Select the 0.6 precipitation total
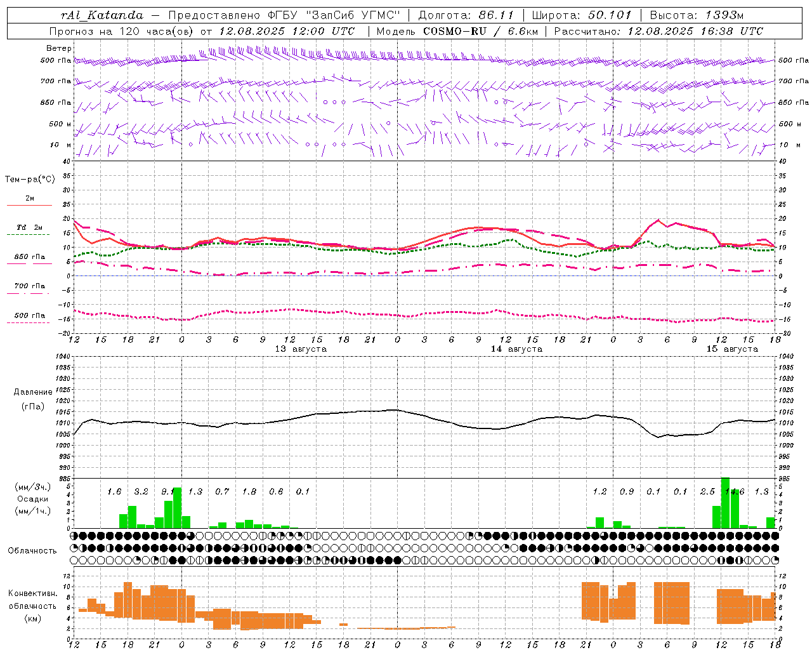Viewport: 812px width, 650px height. click(276, 492)
